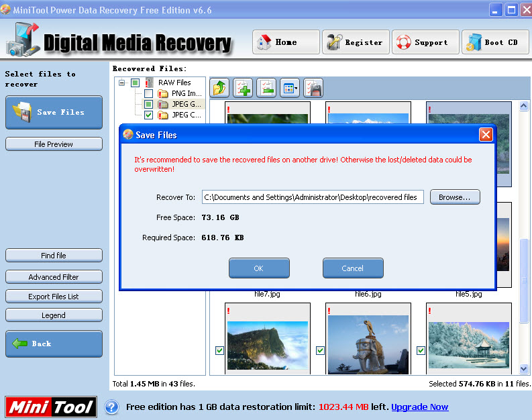532x420 pixels.
Task: Click the Recover To path field
Action: [313, 197]
